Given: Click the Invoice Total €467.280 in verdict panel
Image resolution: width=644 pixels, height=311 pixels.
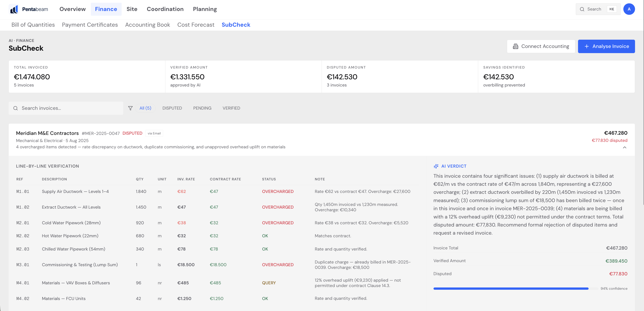Looking at the screenshot, I should tap(617, 248).
